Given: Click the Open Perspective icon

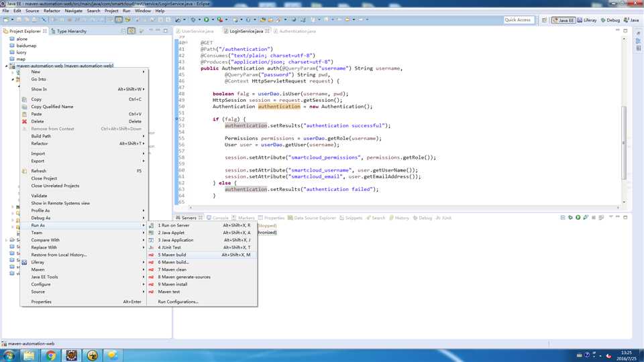Looking at the screenshot, I should (544, 19).
